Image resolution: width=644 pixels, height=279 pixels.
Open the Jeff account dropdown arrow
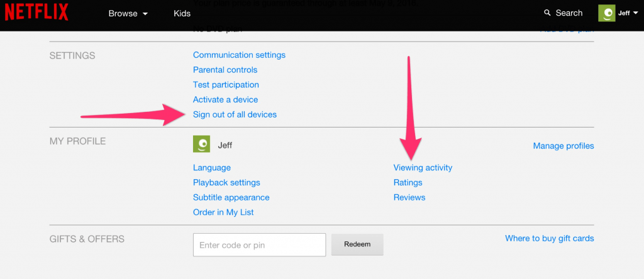(x=635, y=13)
